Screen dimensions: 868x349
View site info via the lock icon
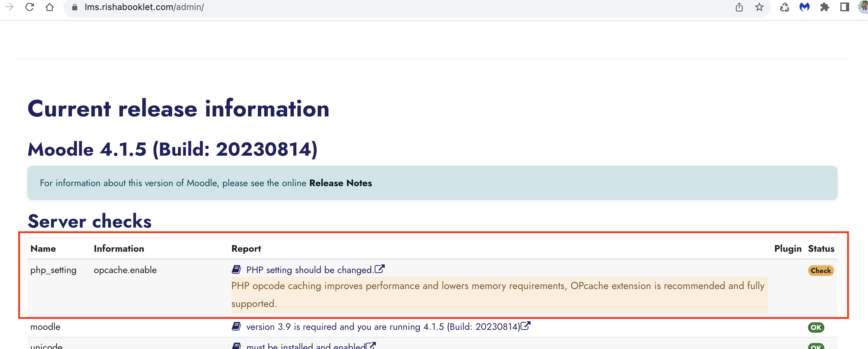pos(75,7)
